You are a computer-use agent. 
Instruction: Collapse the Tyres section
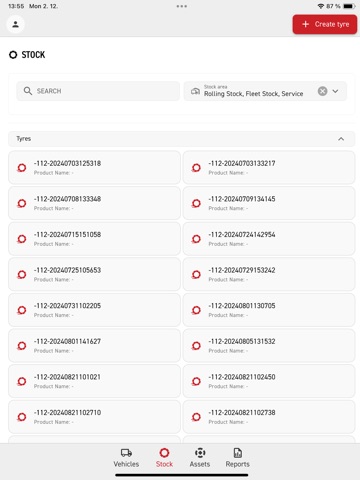341,139
